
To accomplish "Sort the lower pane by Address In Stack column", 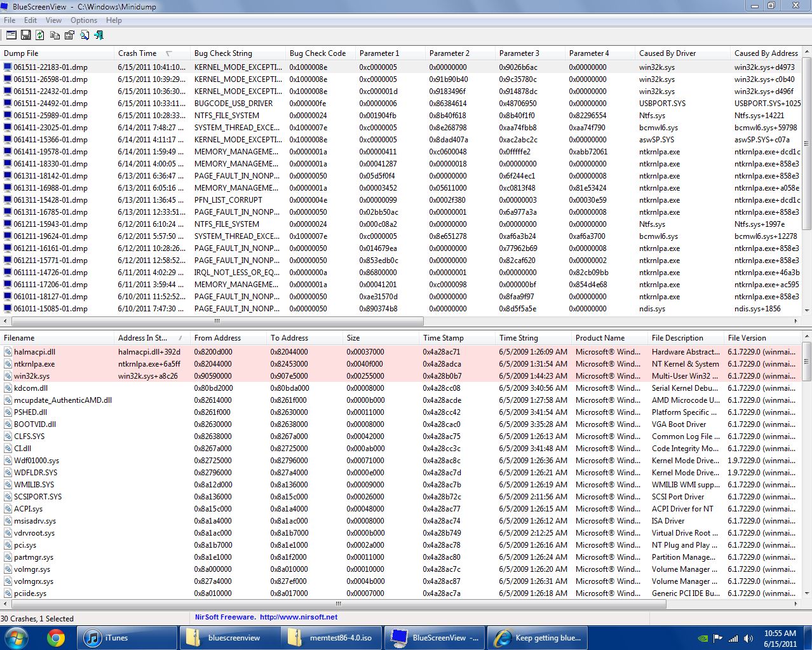I will (x=152, y=338).
